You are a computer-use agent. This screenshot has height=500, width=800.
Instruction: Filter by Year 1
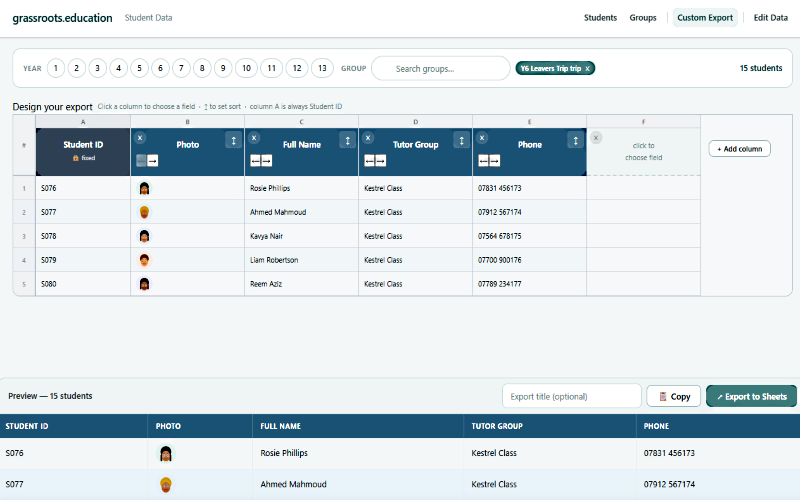(x=56, y=68)
